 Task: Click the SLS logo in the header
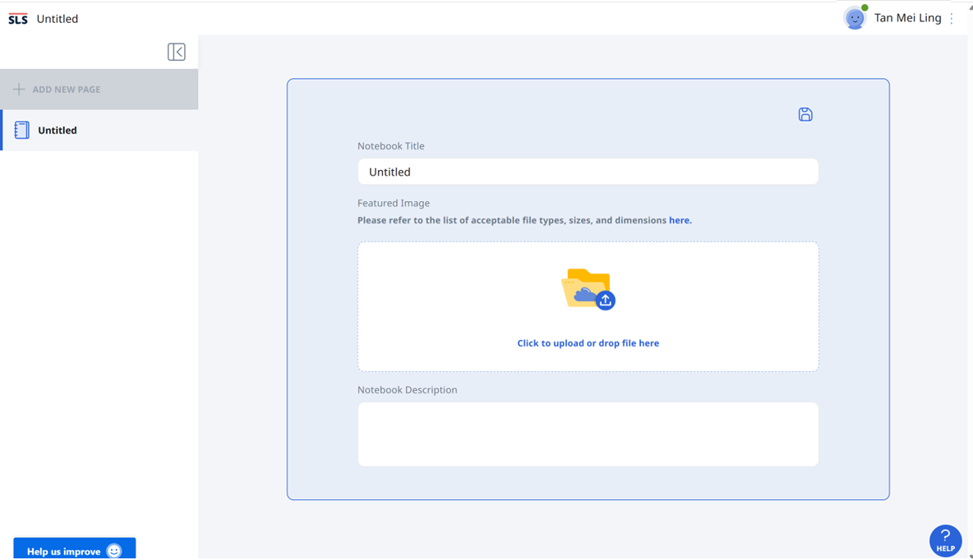tap(17, 19)
